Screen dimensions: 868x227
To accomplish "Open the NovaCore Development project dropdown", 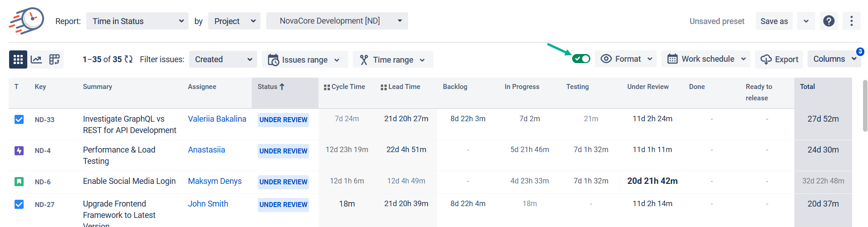I will click(337, 21).
